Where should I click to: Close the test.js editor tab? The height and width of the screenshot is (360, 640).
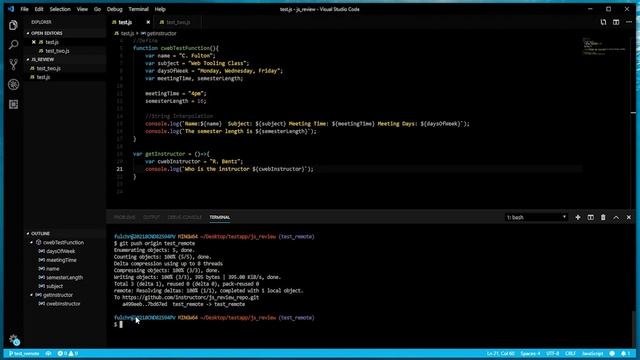pyautogui.click(x=148, y=22)
